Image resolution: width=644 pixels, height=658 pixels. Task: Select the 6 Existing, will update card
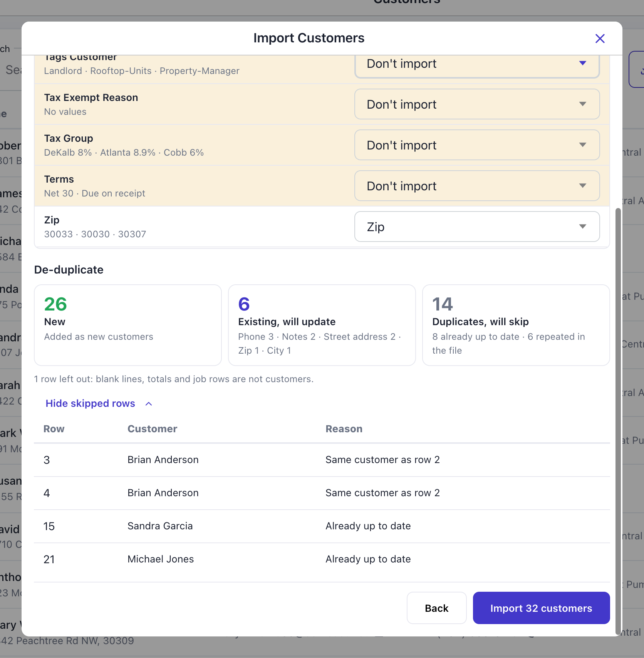click(x=322, y=325)
